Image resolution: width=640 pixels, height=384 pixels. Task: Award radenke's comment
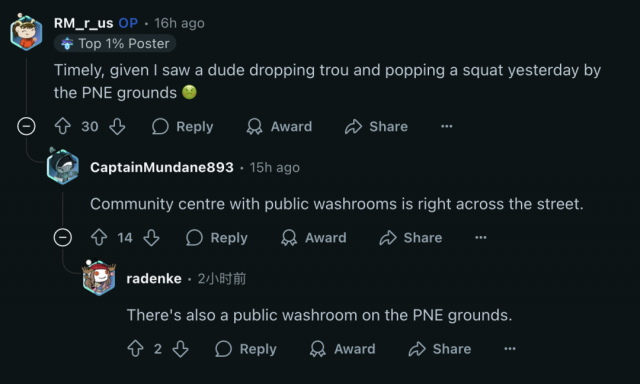point(342,349)
